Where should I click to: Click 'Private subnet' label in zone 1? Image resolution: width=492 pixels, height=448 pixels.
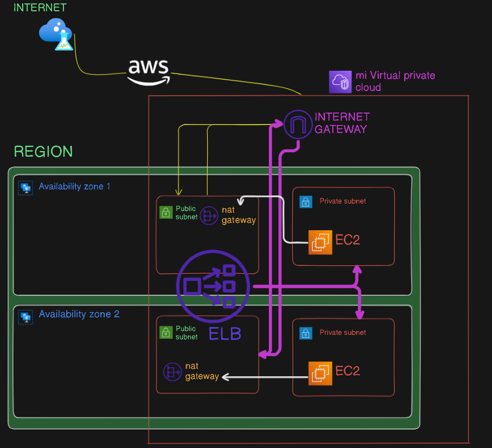pyautogui.click(x=343, y=201)
